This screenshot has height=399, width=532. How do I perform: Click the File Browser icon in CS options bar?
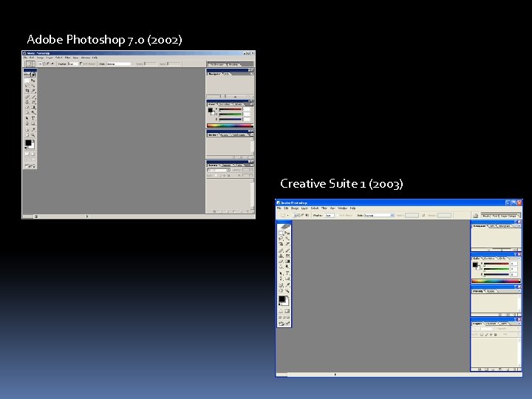point(475,216)
